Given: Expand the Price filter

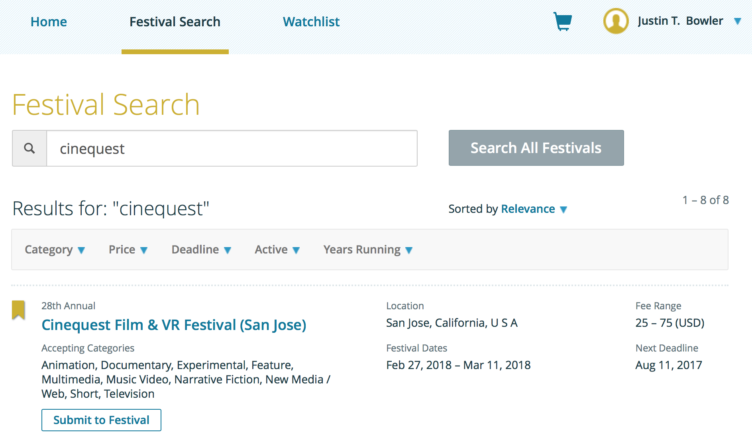Looking at the screenshot, I should pos(128,250).
